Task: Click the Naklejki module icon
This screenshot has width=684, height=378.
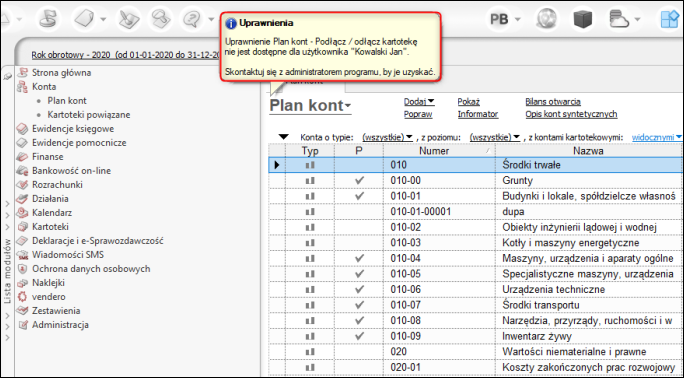Action: 22,283
